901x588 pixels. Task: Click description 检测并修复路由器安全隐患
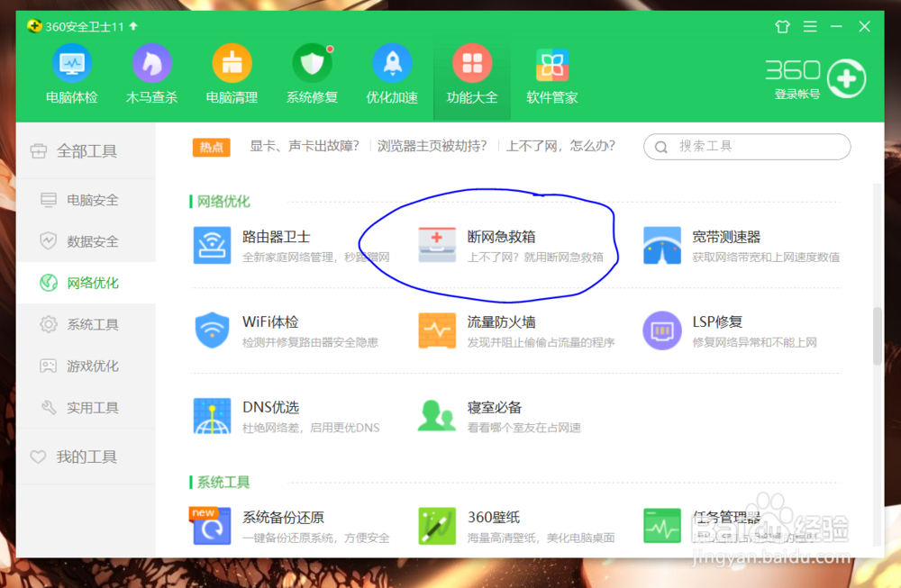[x=310, y=343]
